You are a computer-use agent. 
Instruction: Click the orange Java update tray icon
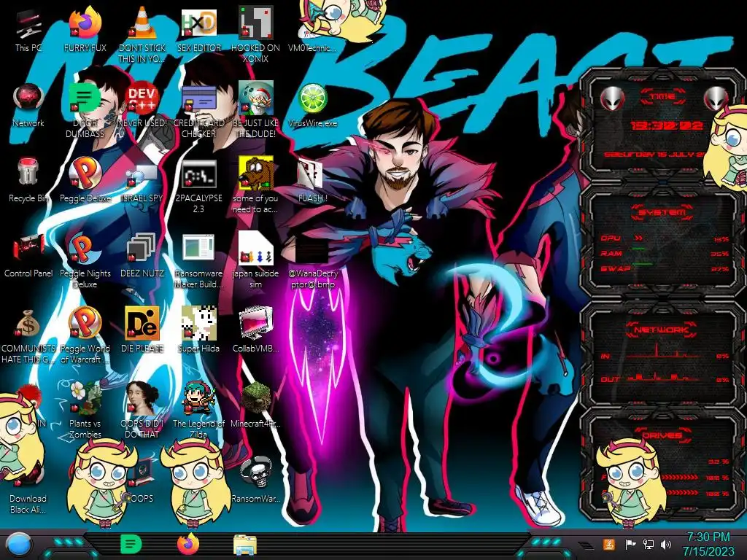pos(609,544)
